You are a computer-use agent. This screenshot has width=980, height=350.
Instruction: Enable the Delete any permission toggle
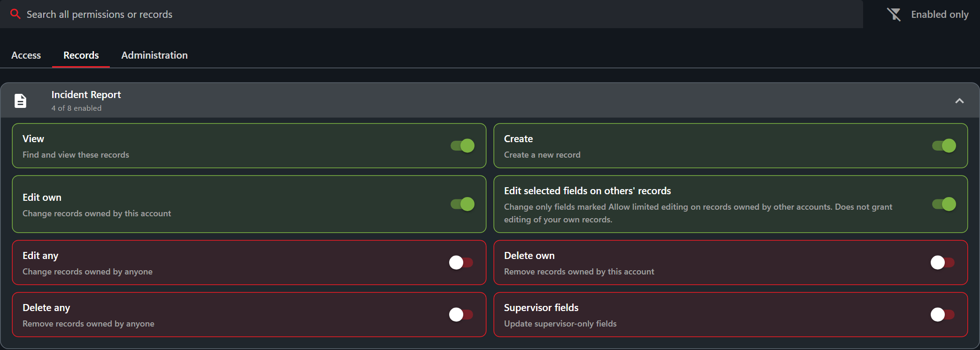(x=461, y=315)
